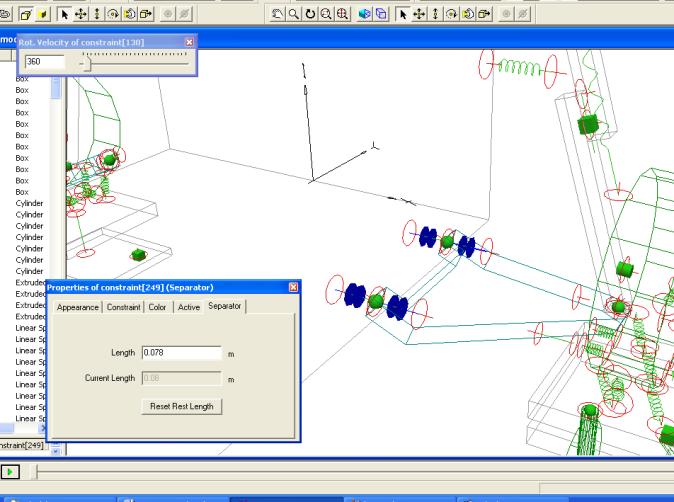Pick the vertical move tool right of the blue cubes
This screenshot has height=502, width=674.
(x=435, y=14)
